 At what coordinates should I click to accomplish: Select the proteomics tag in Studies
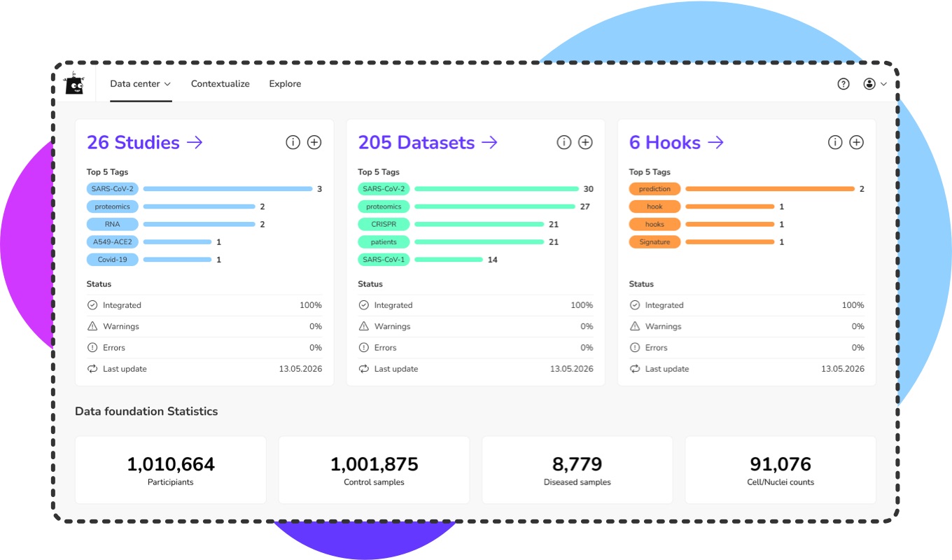tap(113, 206)
